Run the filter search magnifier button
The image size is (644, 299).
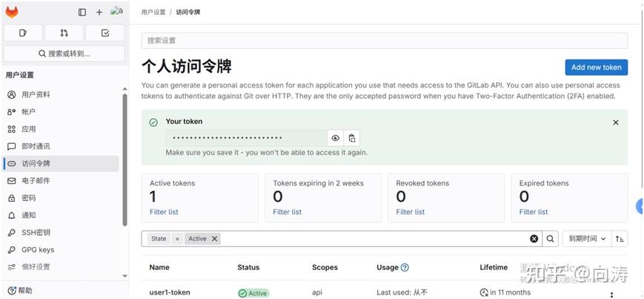[x=551, y=239]
